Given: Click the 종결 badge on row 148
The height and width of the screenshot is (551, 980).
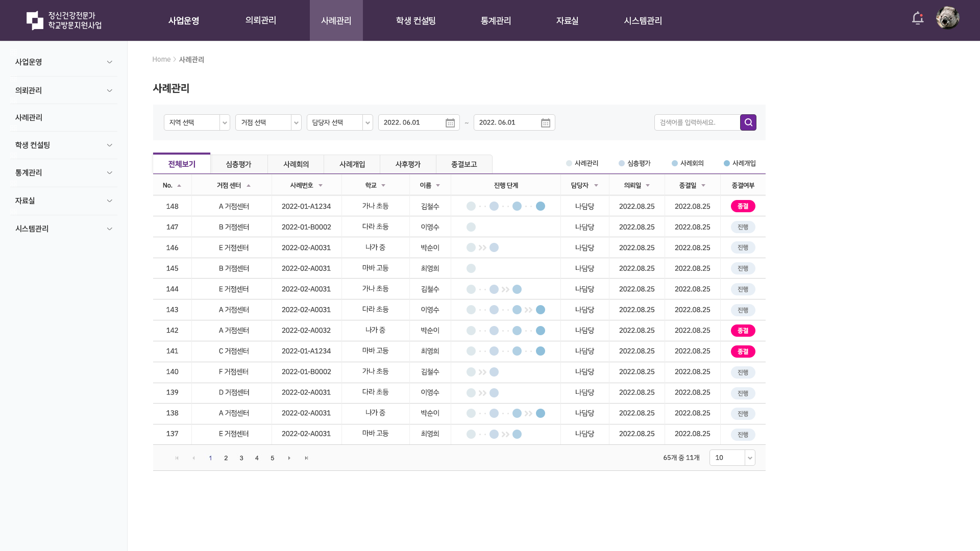Looking at the screenshot, I should pos(743,206).
